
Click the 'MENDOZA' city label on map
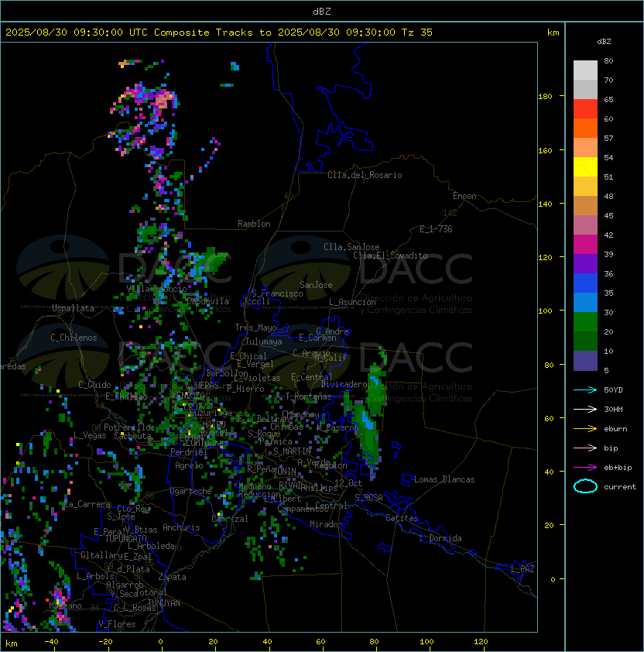coord(188,396)
